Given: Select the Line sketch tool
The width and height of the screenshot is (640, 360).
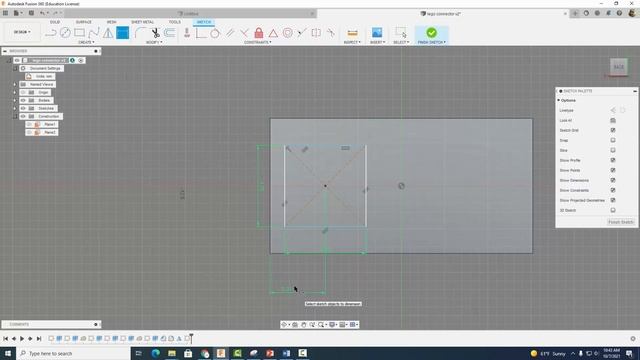Looking at the screenshot, I should click(x=51, y=33).
